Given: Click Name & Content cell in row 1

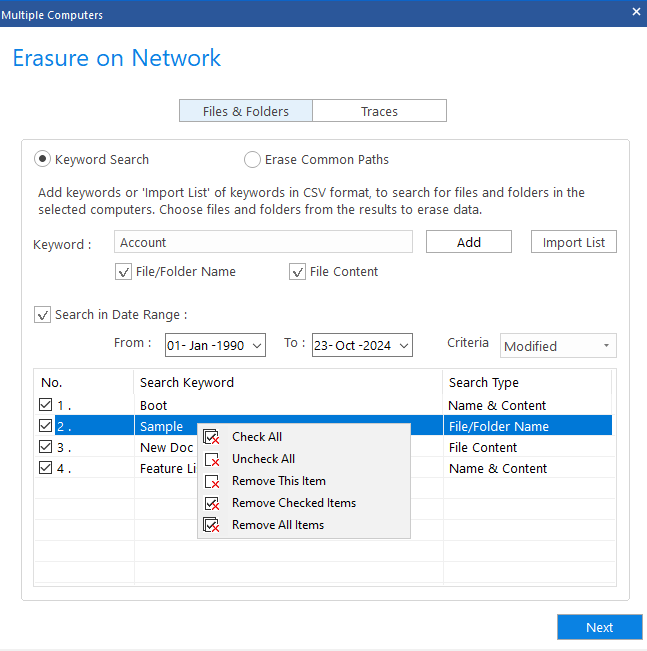Looking at the screenshot, I should click(x=528, y=405).
